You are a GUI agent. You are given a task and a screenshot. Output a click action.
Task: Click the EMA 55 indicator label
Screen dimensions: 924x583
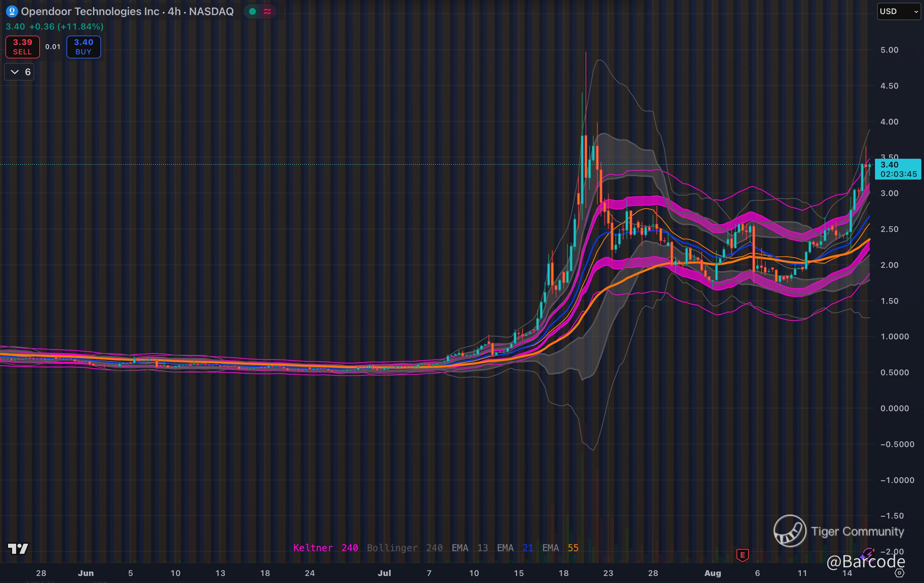[x=560, y=548]
